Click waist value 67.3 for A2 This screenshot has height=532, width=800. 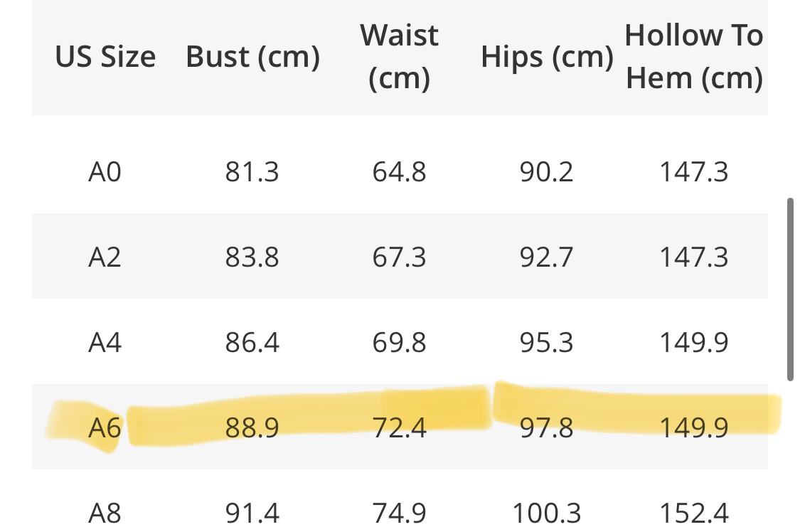[399, 257]
